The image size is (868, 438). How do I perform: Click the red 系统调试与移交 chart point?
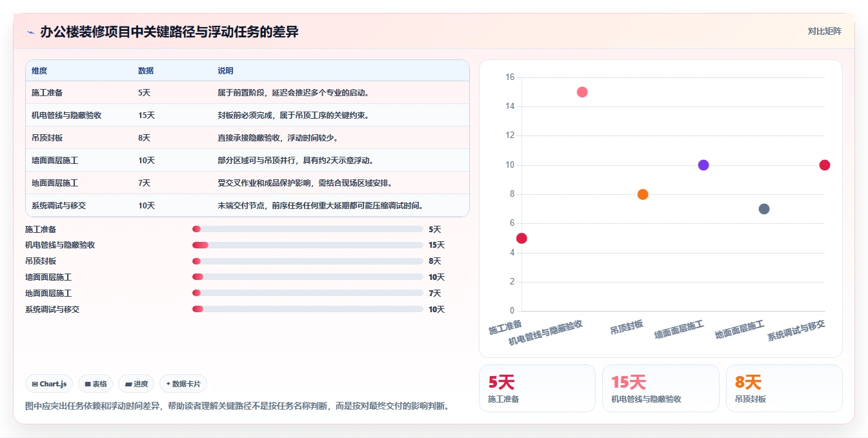(825, 165)
